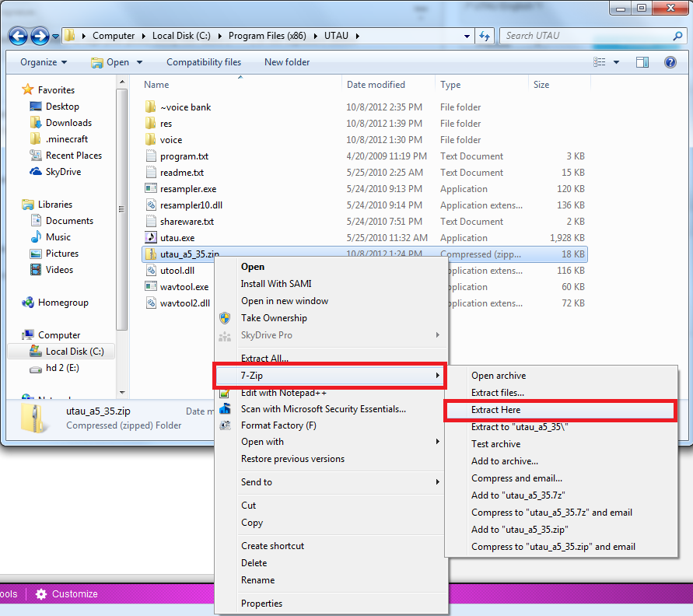The height and width of the screenshot is (616, 693).
Task: Click the SkyDrive cloud icon
Action: (x=35, y=172)
